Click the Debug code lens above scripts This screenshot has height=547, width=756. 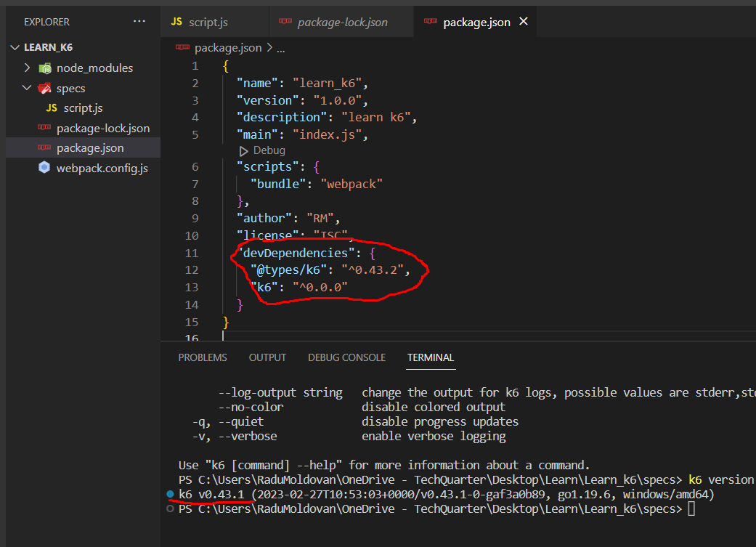tap(269, 150)
